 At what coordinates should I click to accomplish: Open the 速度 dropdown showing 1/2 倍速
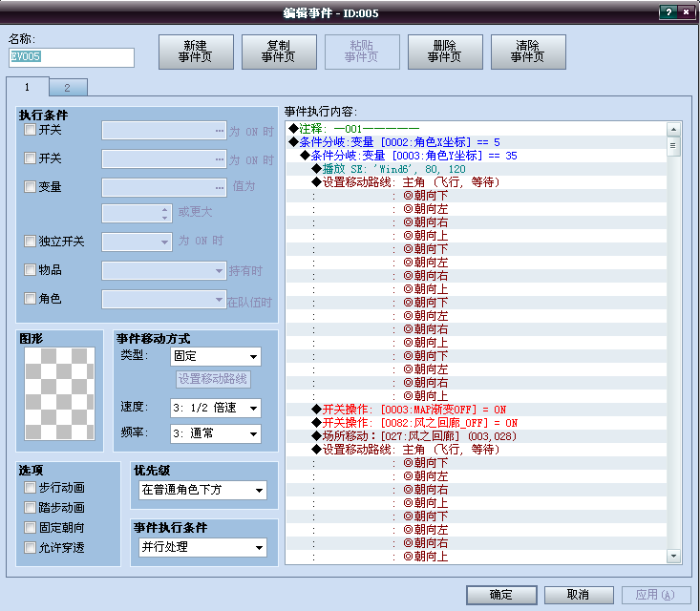(x=216, y=408)
